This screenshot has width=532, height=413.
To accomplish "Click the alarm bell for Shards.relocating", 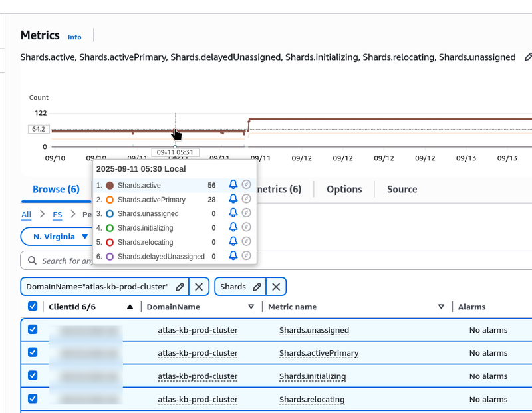I will (x=233, y=242).
